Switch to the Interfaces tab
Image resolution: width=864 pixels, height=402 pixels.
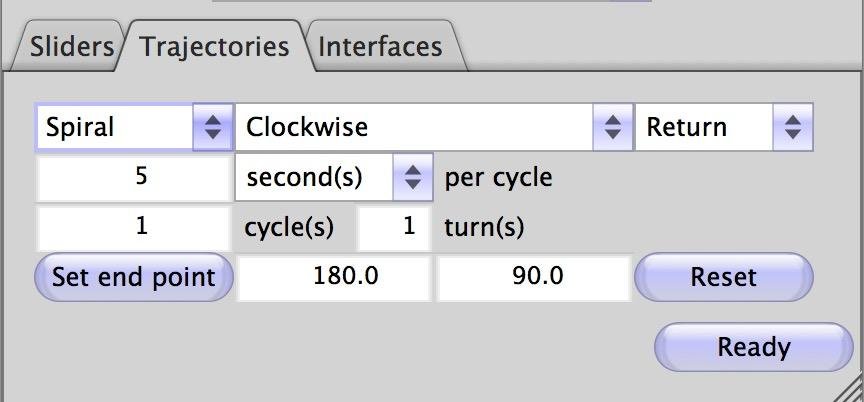[380, 47]
